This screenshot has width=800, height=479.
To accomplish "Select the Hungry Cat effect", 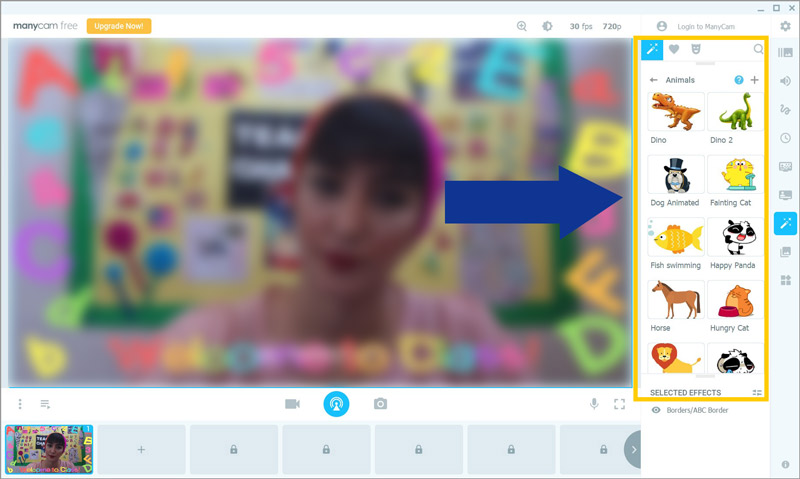I will click(x=735, y=300).
